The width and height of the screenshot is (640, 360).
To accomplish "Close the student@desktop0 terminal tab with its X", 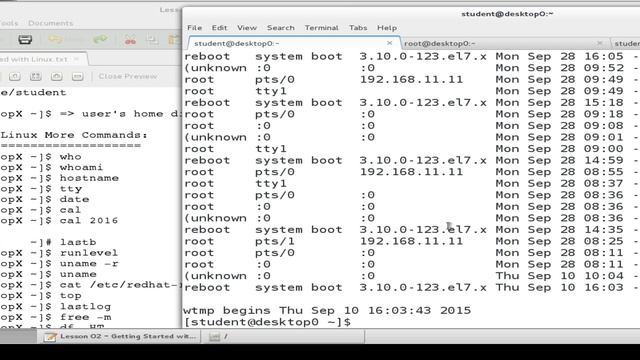I will (389, 43).
